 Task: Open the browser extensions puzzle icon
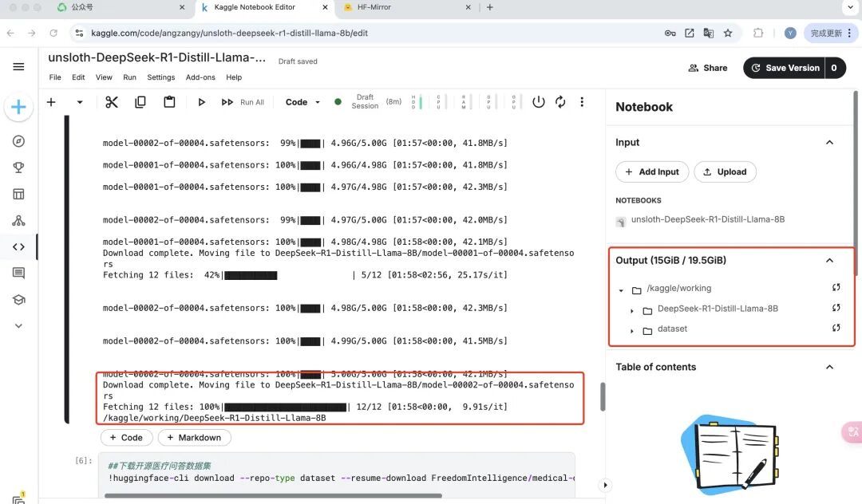(x=758, y=33)
